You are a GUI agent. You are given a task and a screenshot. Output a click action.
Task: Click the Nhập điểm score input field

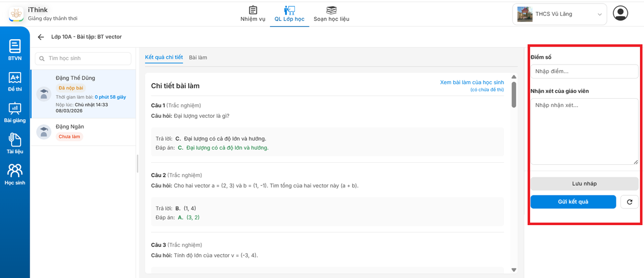click(584, 72)
